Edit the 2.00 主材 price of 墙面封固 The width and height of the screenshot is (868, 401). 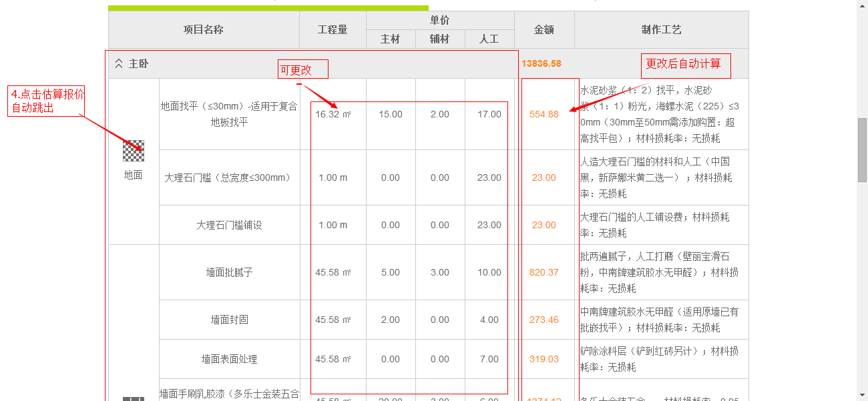(391, 320)
